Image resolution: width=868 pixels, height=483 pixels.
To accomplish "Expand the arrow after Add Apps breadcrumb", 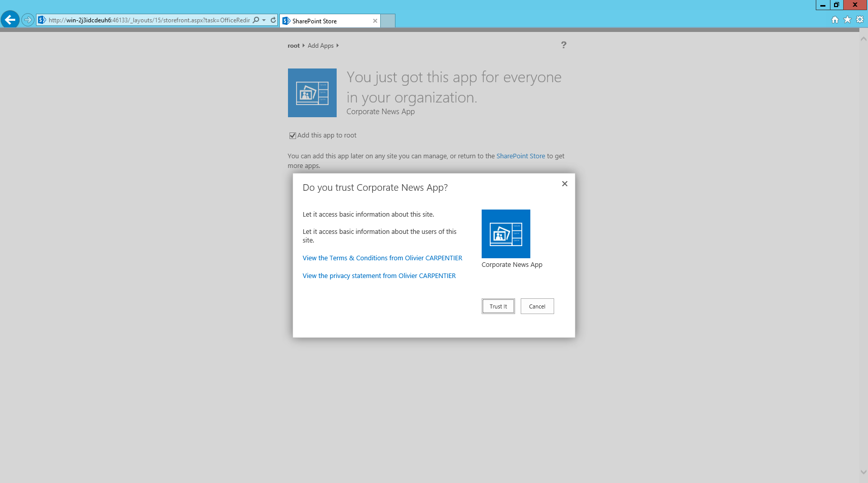I will pos(338,46).
